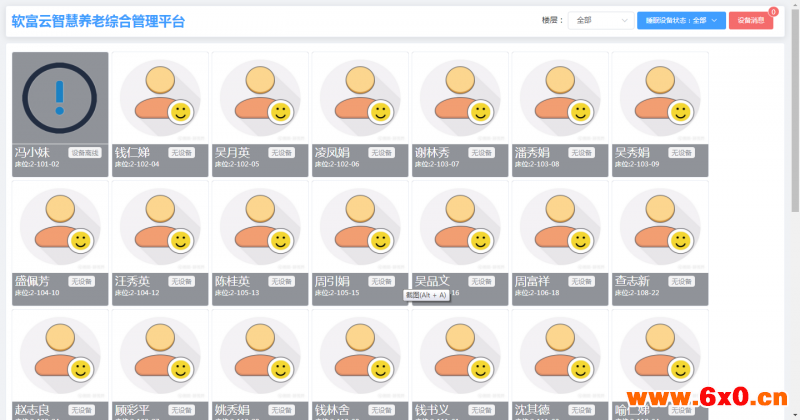Open 赵志良's avatar picture

coord(60,355)
